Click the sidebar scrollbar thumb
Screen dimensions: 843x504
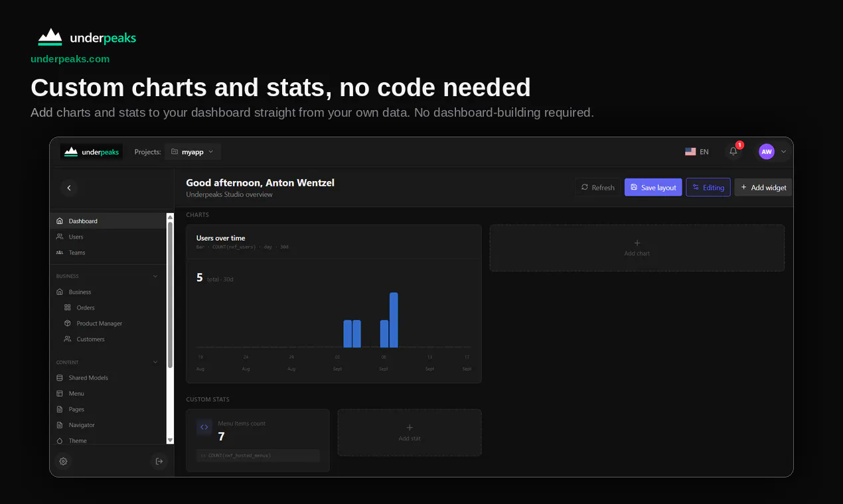click(170, 295)
